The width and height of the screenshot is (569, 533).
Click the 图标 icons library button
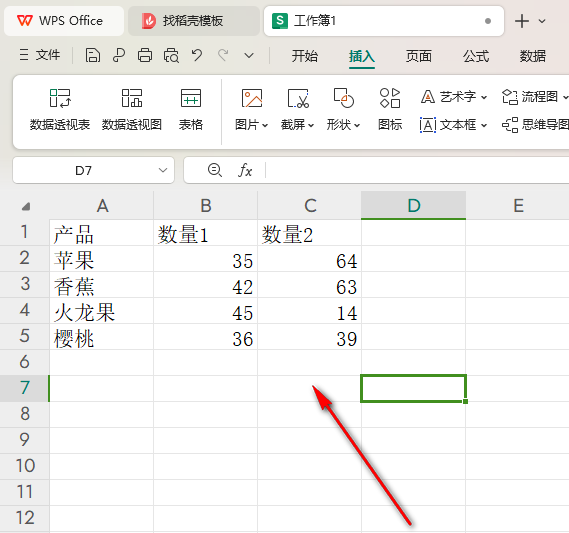[390, 109]
